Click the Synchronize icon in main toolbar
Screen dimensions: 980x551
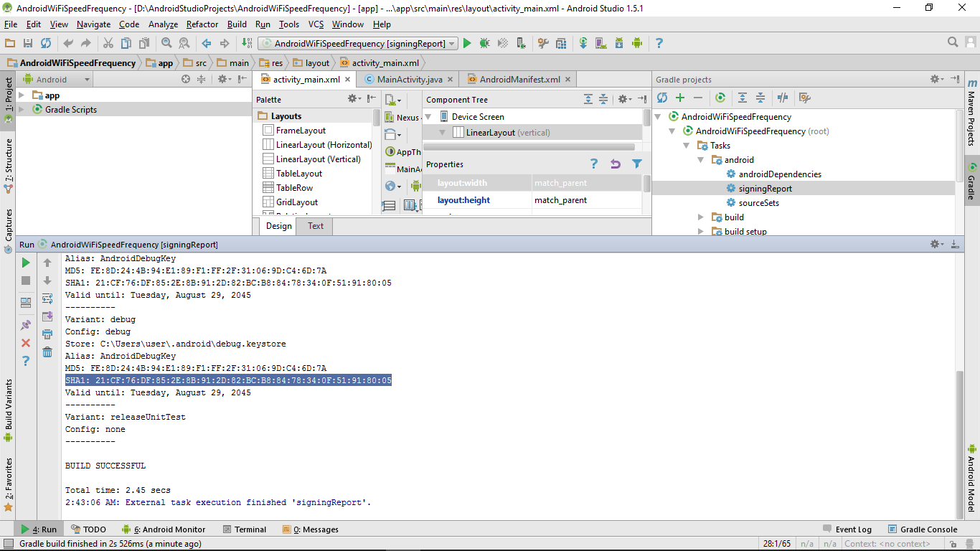pyautogui.click(x=46, y=43)
